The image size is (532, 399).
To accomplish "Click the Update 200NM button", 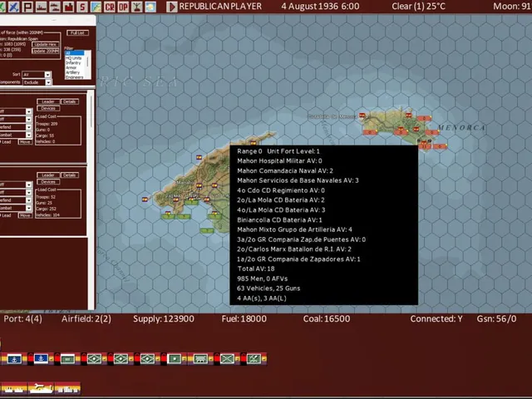I will (45, 52).
